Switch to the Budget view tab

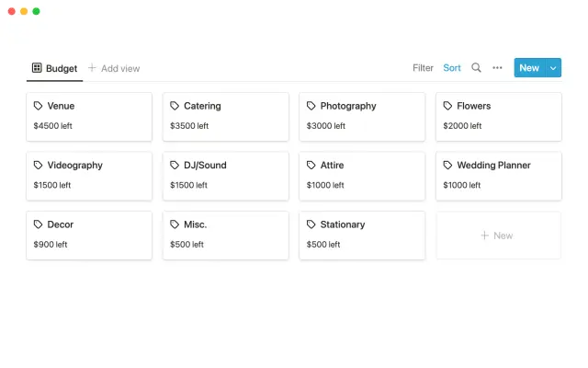pyautogui.click(x=54, y=68)
